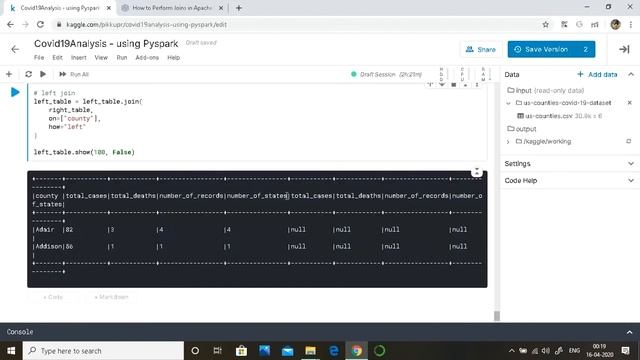This screenshot has height=360, width=640.
Task: Click the icon beside /kaggle/working row
Action: click(x=629, y=141)
